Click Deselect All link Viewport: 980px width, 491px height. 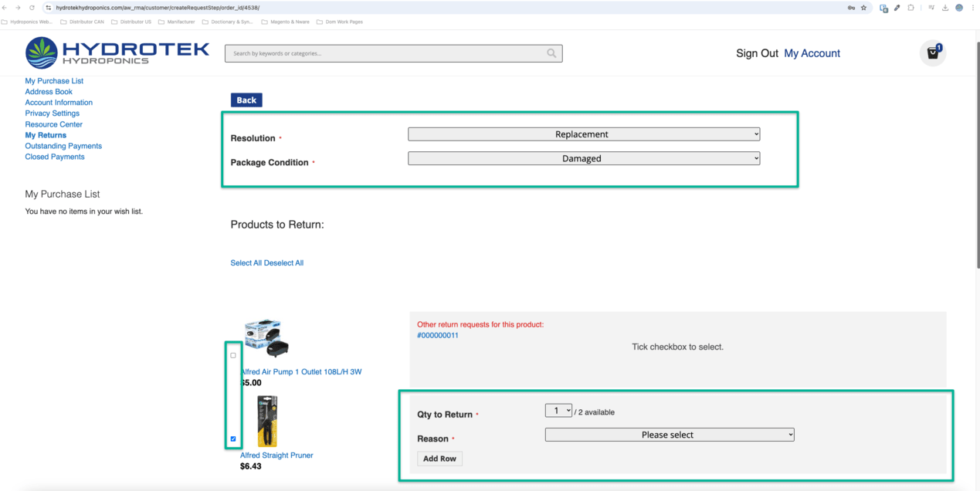tap(283, 263)
